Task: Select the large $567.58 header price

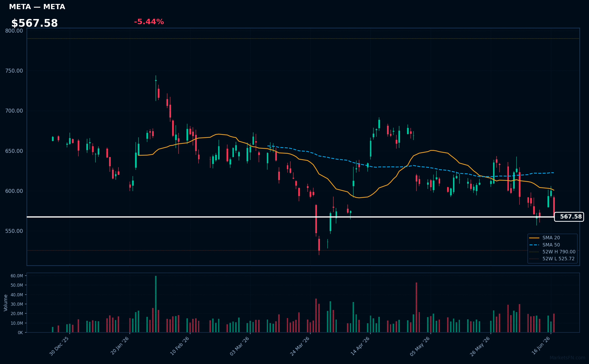Action: tap(35, 23)
